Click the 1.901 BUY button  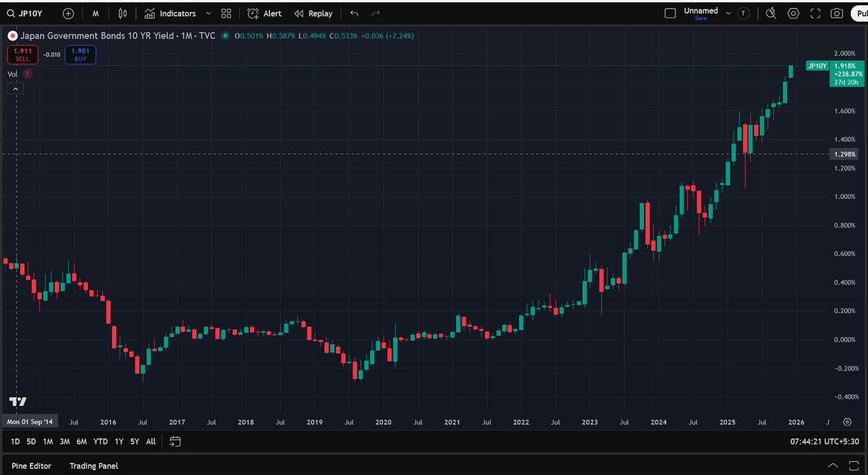click(x=80, y=54)
